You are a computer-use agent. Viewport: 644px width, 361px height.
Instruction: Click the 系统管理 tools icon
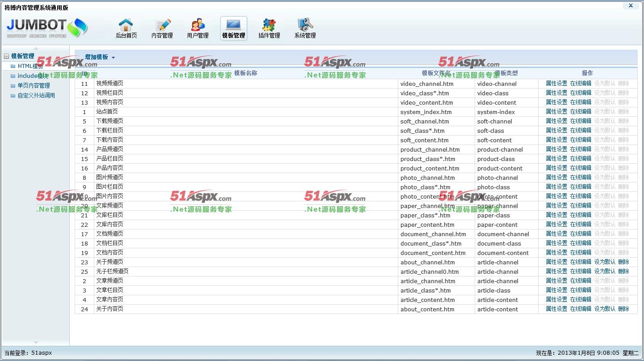click(x=305, y=25)
